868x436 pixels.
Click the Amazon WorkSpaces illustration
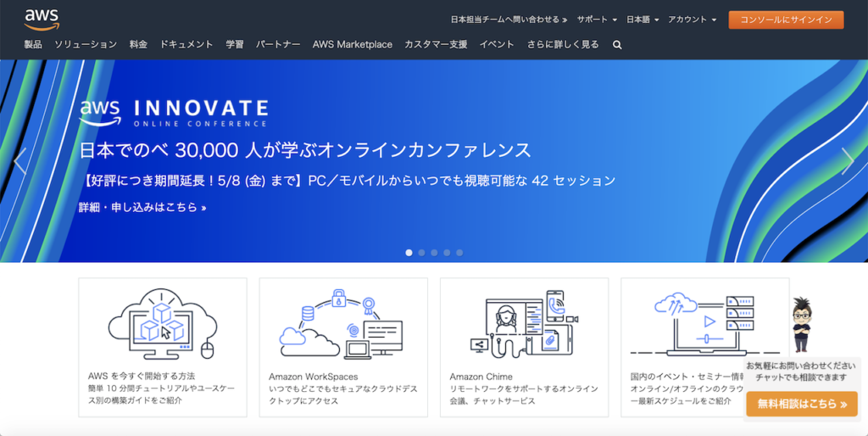pyautogui.click(x=343, y=324)
